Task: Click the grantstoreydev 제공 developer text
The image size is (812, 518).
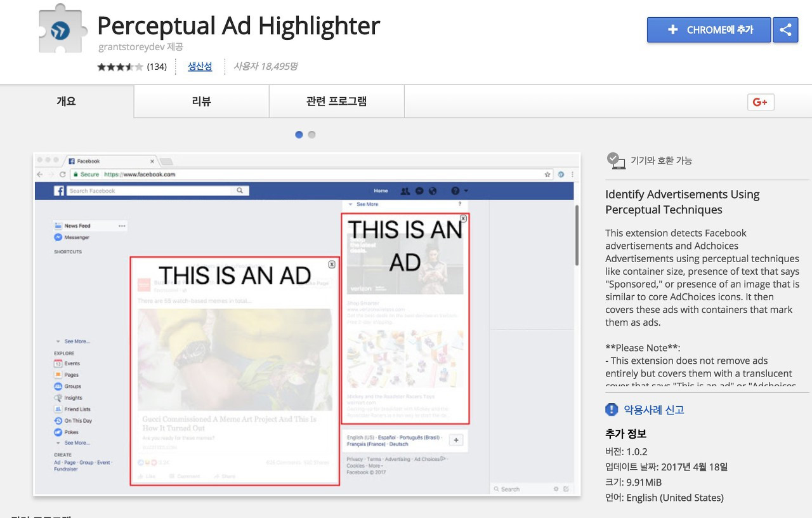Action: 141,47
